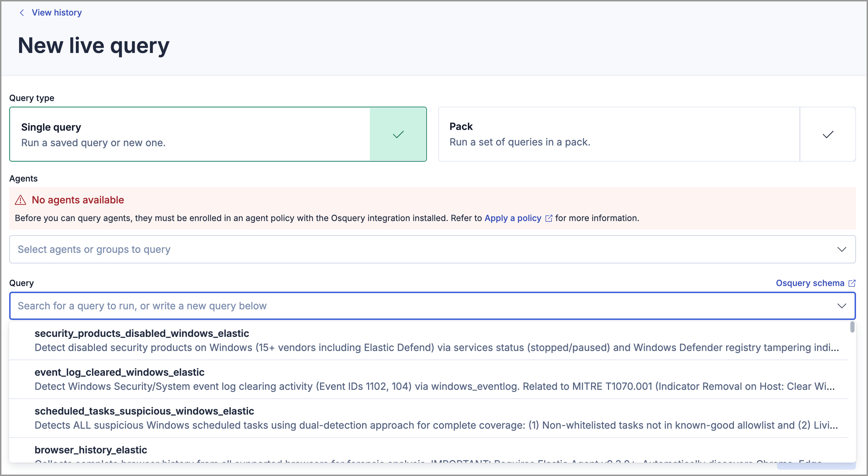The image size is (868, 476).
Task: Collapse the query search dropdown chevron
Action: click(x=842, y=306)
